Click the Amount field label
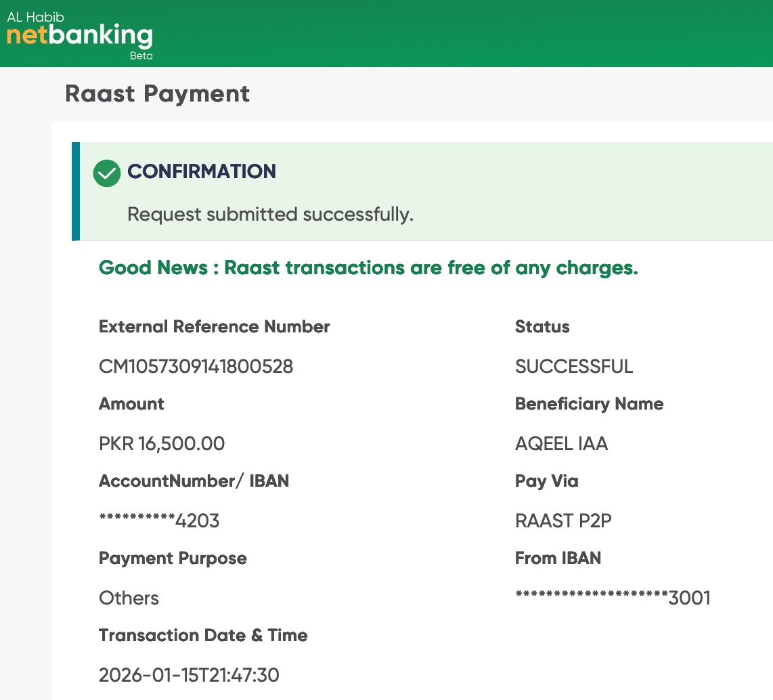The width and height of the screenshot is (773, 700). tap(131, 404)
